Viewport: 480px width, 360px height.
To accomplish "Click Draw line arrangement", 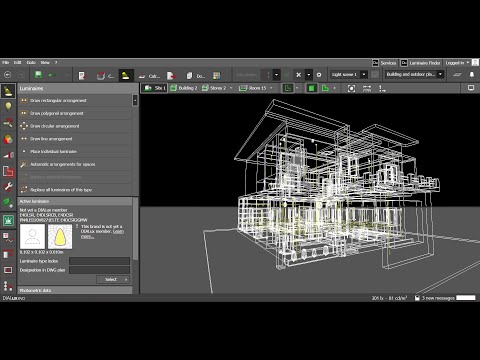I will point(75,139).
